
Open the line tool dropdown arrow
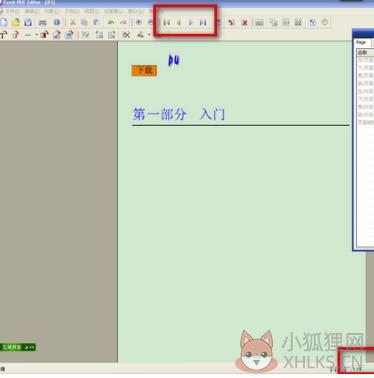(x=36, y=35)
